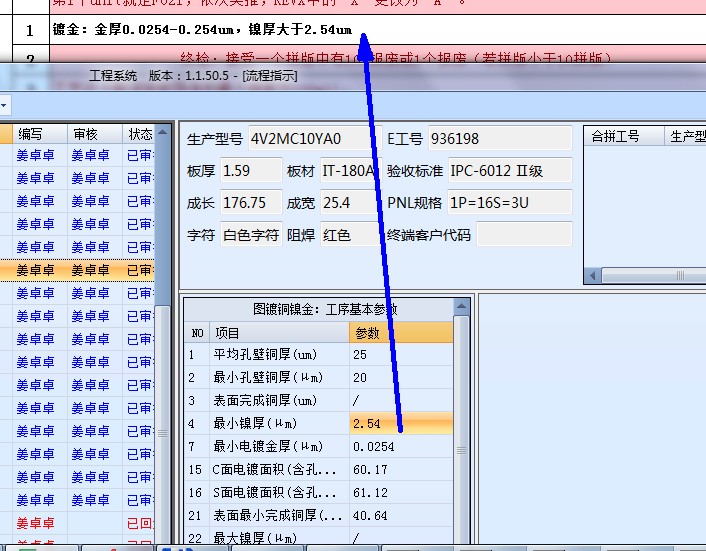Select the 最小镍厚(μm) row label
This screenshot has width=706, height=551.
(x=279, y=423)
